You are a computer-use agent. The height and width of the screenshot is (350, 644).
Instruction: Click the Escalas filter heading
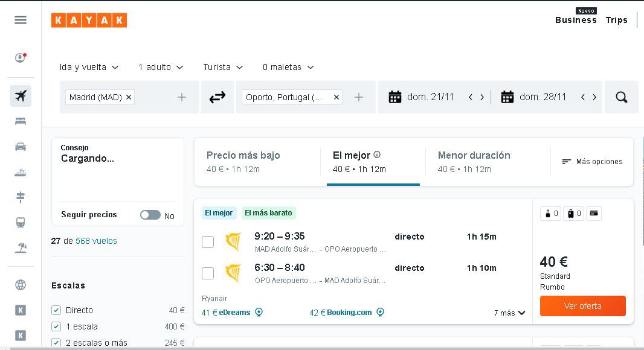(68, 285)
